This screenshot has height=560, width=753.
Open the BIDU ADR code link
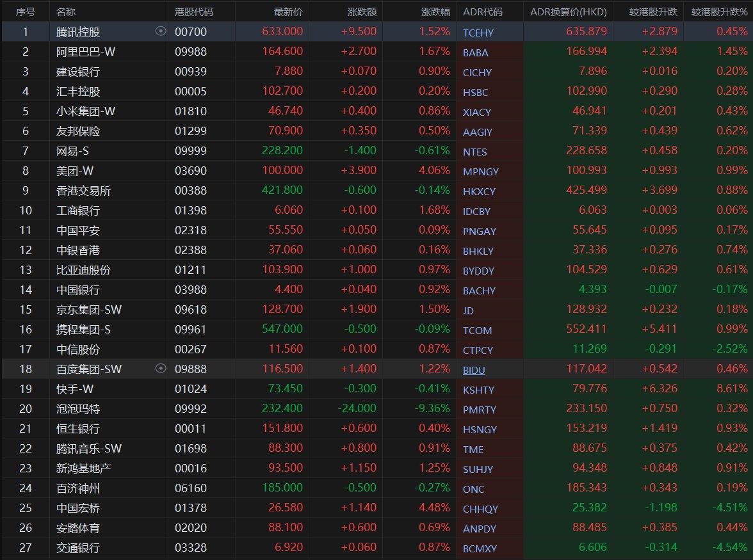474,370
